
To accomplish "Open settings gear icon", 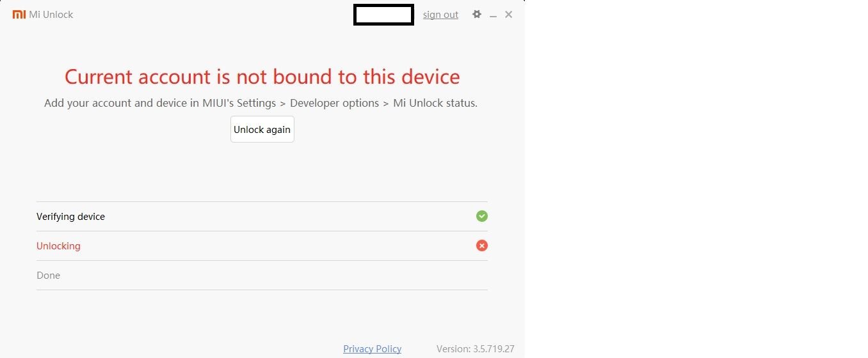I will pos(477,14).
